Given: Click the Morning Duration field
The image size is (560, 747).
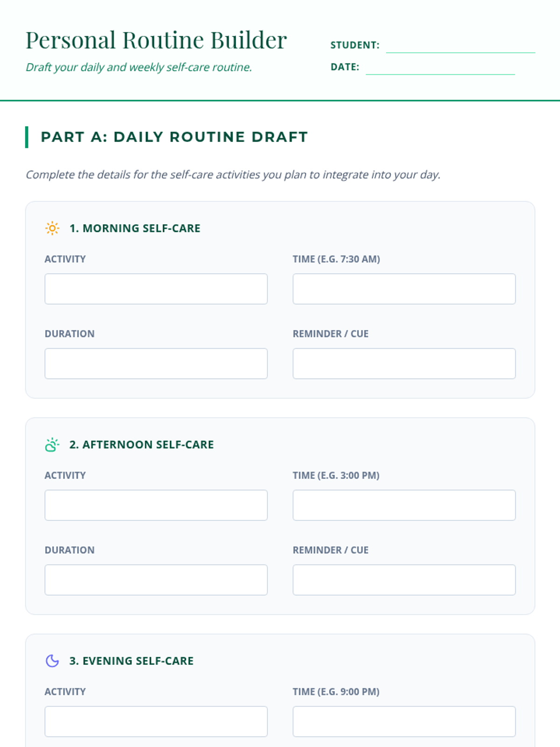Looking at the screenshot, I should pos(156,364).
